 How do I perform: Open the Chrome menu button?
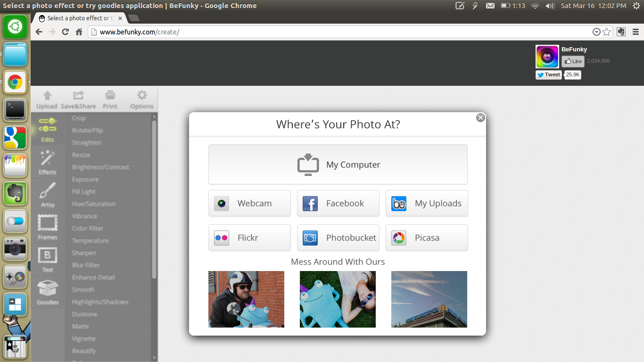click(636, 32)
